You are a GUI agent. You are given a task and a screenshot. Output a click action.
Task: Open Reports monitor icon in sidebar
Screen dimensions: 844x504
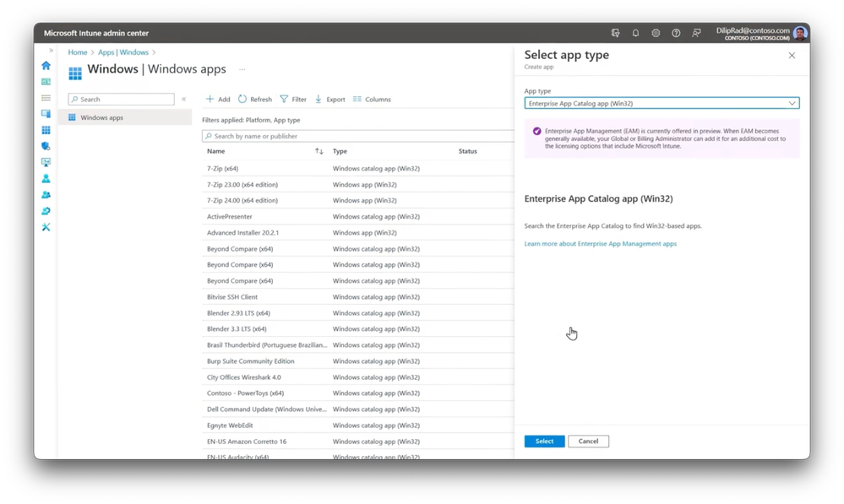point(46,162)
